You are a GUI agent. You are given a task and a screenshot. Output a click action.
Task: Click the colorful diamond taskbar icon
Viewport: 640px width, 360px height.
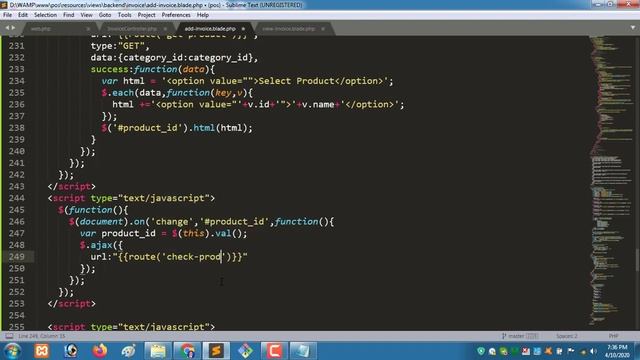click(x=245, y=351)
